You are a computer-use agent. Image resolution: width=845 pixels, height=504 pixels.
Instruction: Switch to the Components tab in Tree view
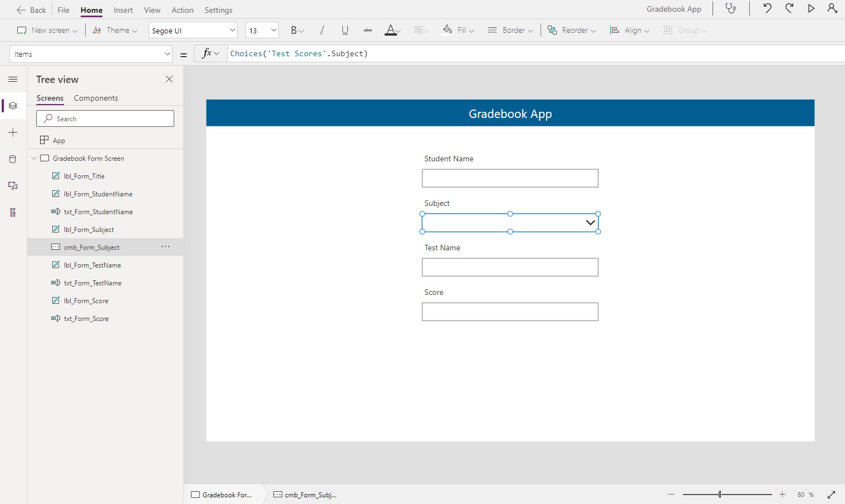pos(96,98)
